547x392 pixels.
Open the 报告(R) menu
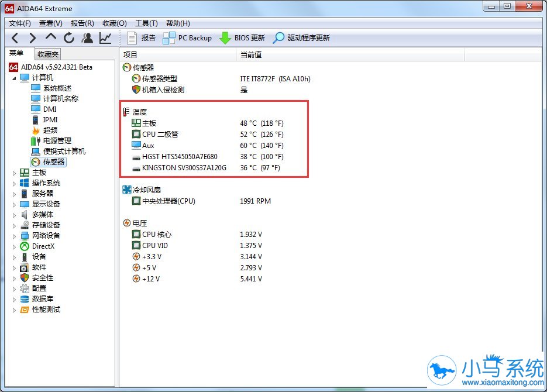point(82,23)
